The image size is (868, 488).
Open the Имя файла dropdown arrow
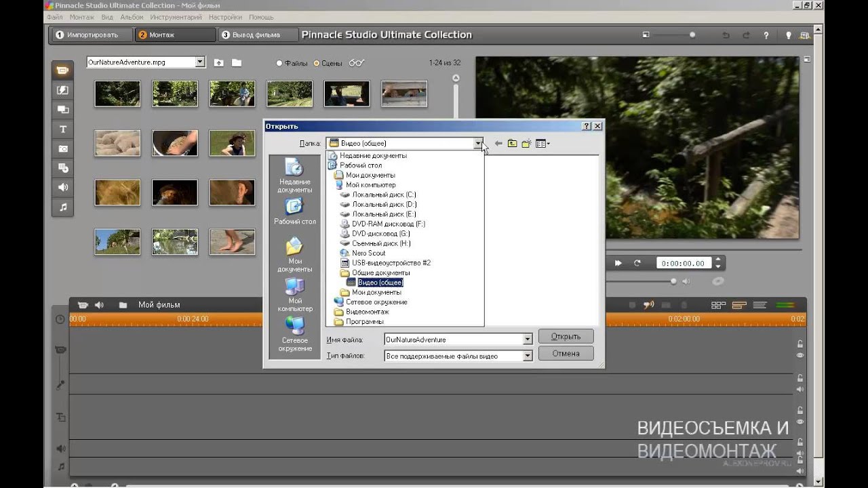pyautogui.click(x=528, y=340)
